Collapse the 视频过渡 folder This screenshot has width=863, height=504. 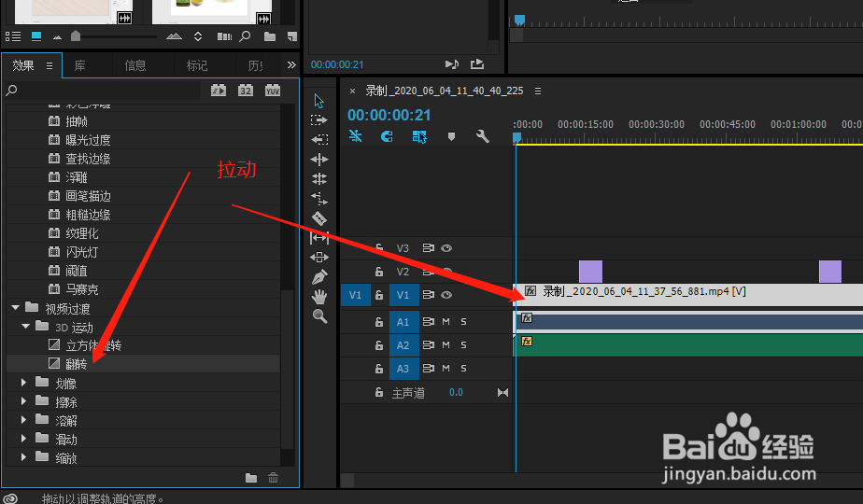[15, 308]
